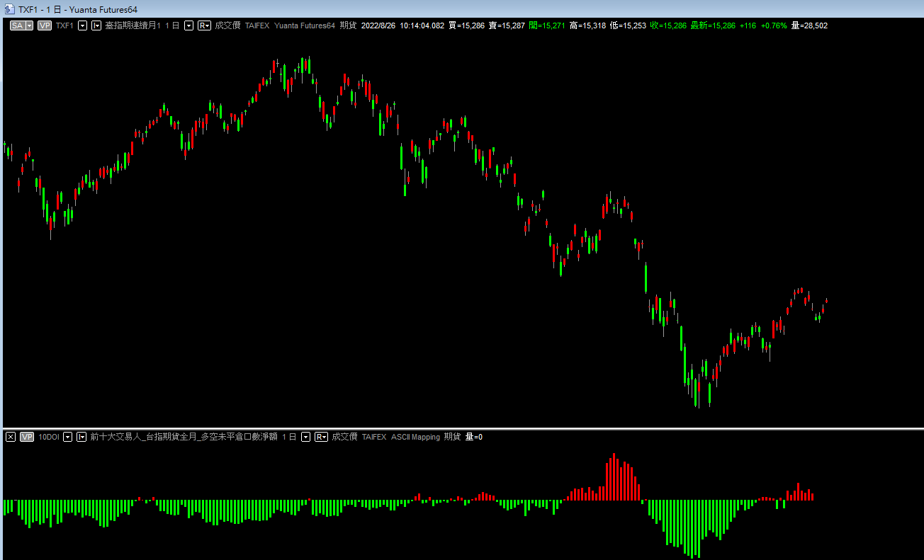Click 前十大交易人 indicator name text
Viewport: 924px width, 560px height.
(116, 437)
